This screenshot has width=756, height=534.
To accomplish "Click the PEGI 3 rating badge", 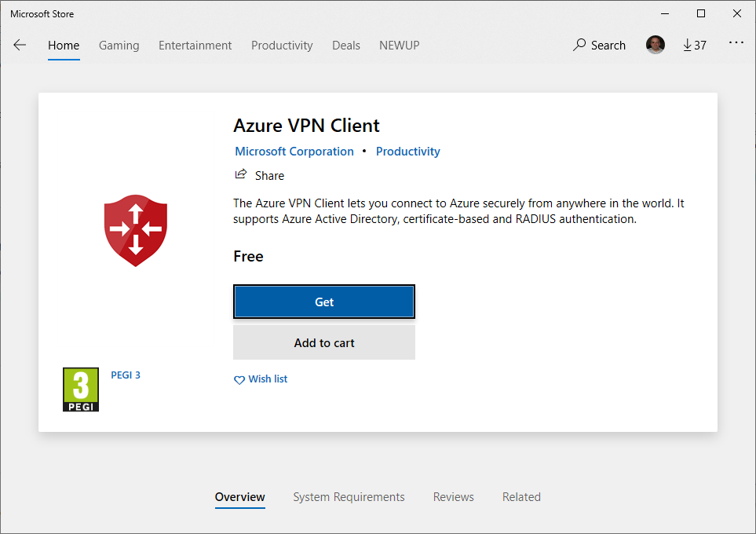I will [81, 390].
